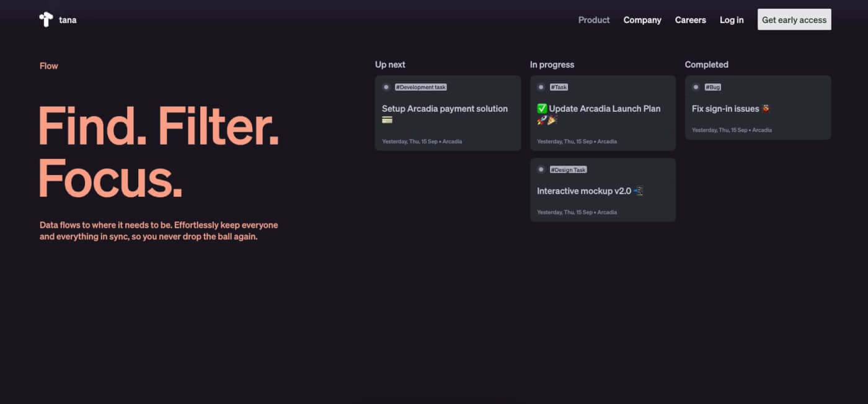Click the node bullet on the Setup Arcadia payment card
This screenshot has width=868, height=404.
[387, 87]
